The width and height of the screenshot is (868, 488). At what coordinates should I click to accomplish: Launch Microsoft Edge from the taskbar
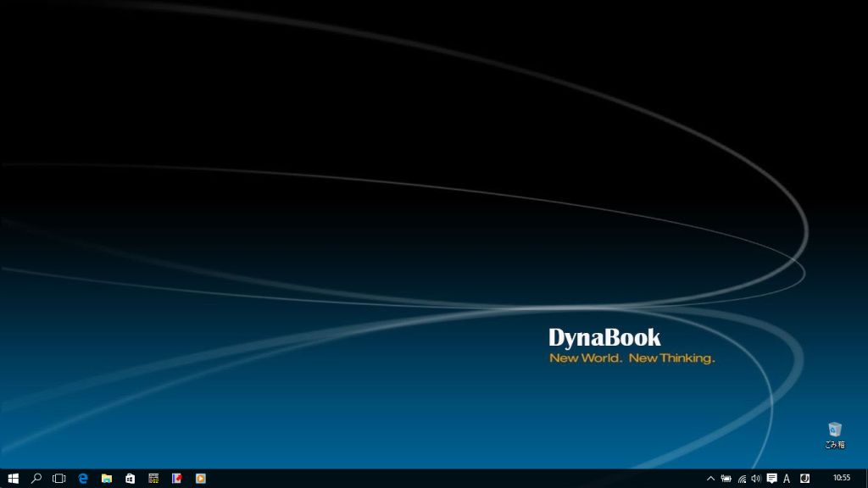click(83, 478)
